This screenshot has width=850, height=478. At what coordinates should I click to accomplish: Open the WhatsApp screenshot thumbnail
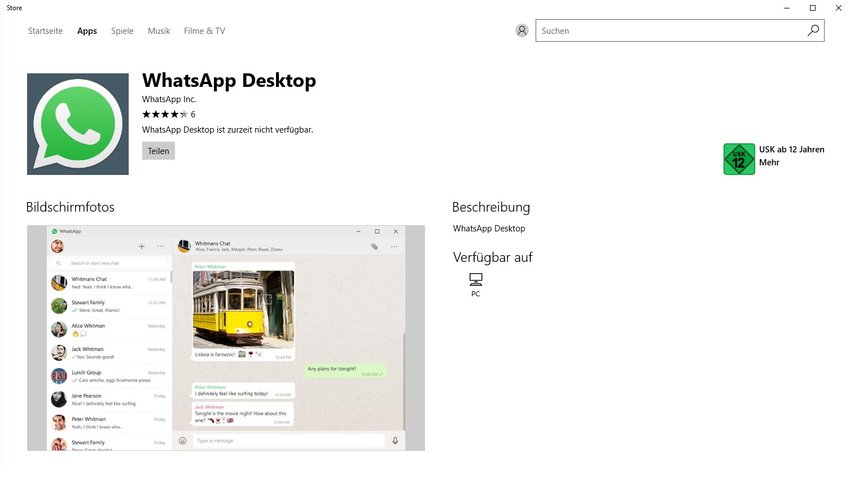click(x=226, y=338)
